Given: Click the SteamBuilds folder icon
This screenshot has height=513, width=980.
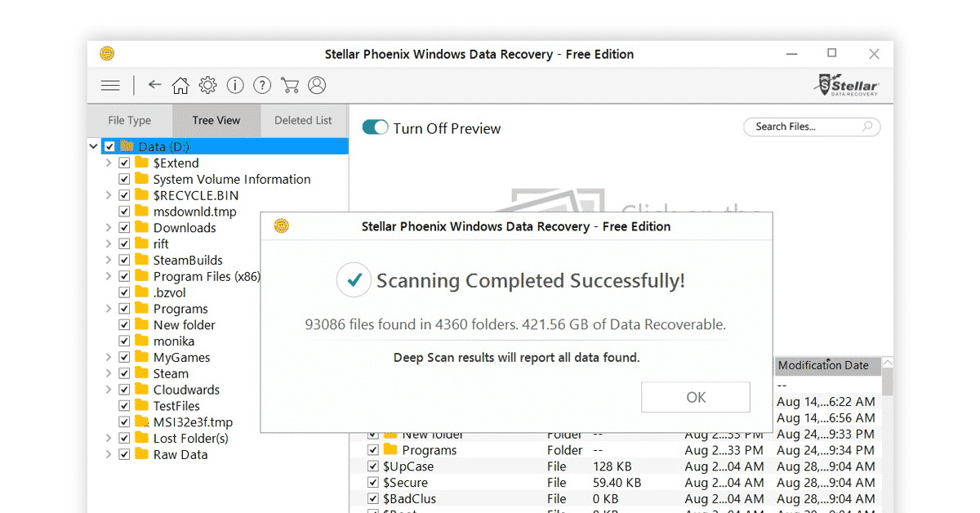Looking at the screenshot, I should point(141,260).
